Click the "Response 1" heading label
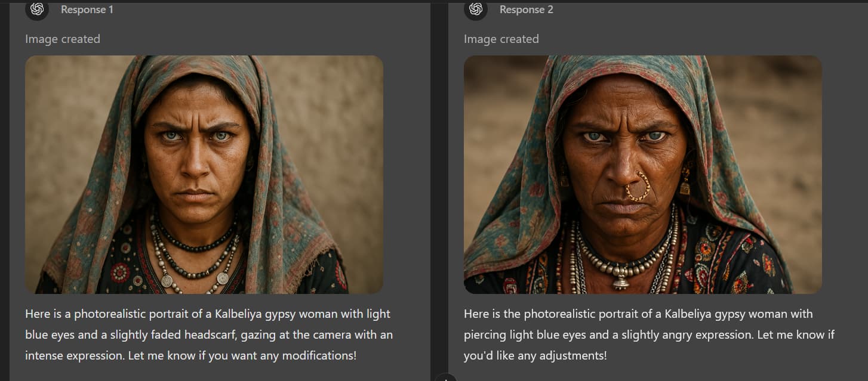Screen dimensions: 868x381 coord(87,10)
